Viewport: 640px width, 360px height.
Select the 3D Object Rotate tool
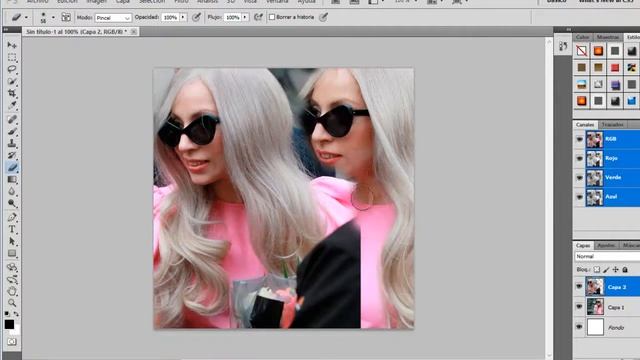tap(12, 267)
